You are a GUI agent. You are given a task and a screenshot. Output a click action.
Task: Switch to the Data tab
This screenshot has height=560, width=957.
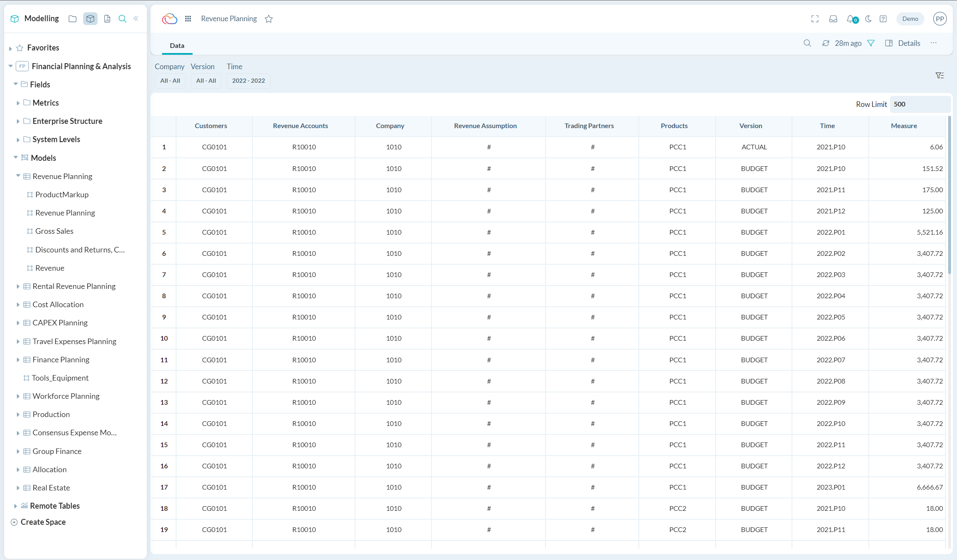pyautogui.click(x=177, y=45)
